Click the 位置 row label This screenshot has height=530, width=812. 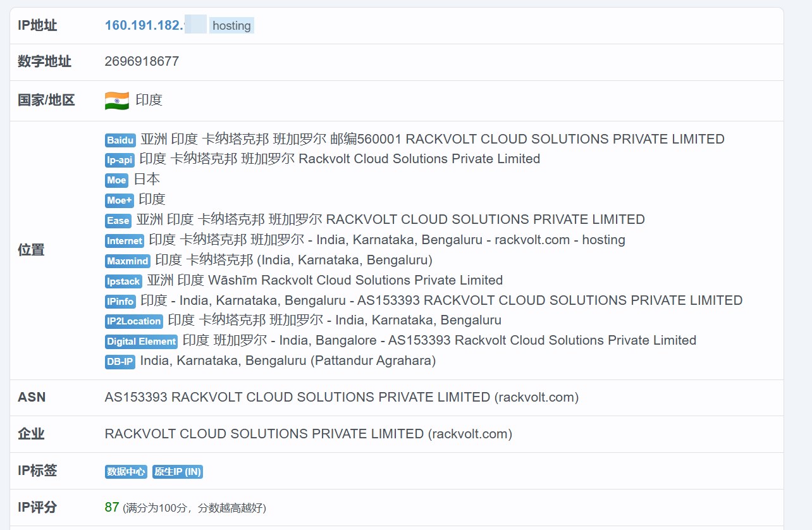click(31, 250)
